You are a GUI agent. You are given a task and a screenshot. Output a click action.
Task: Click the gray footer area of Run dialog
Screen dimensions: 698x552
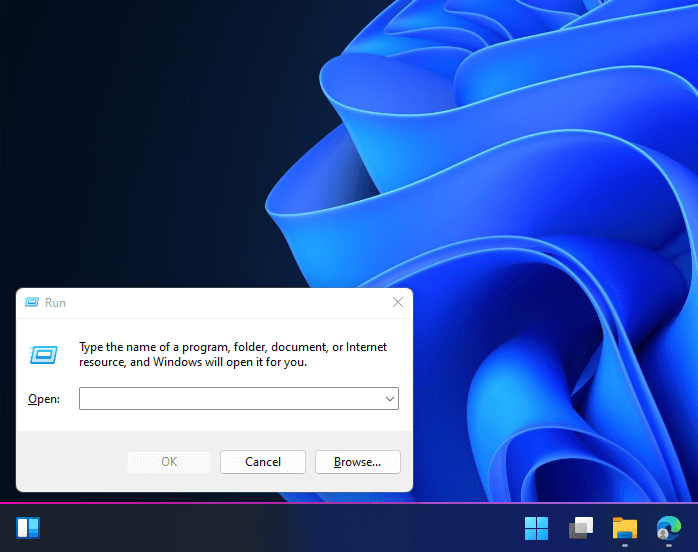click(x=71, y=462)
